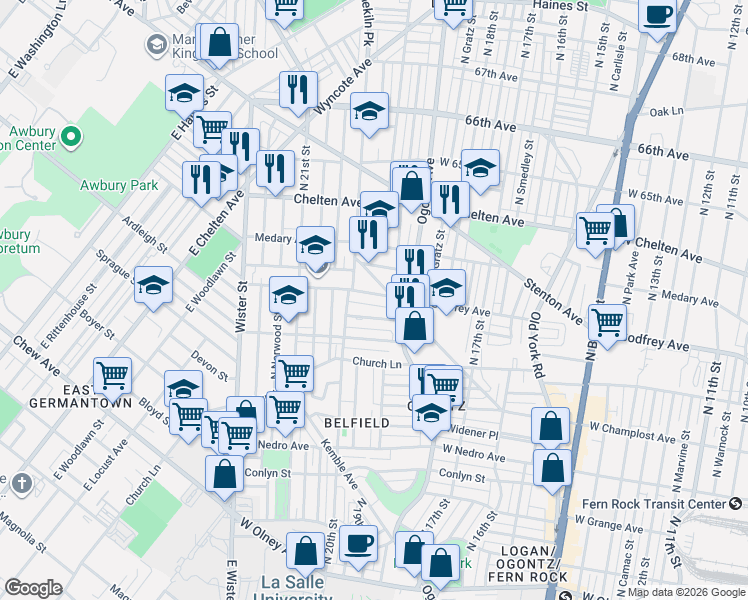Image resolution: width=748 pixels, height=600 pixels.
Task: Click the grocery cart marker left of the Church Ln label
Action: point(294,373)
